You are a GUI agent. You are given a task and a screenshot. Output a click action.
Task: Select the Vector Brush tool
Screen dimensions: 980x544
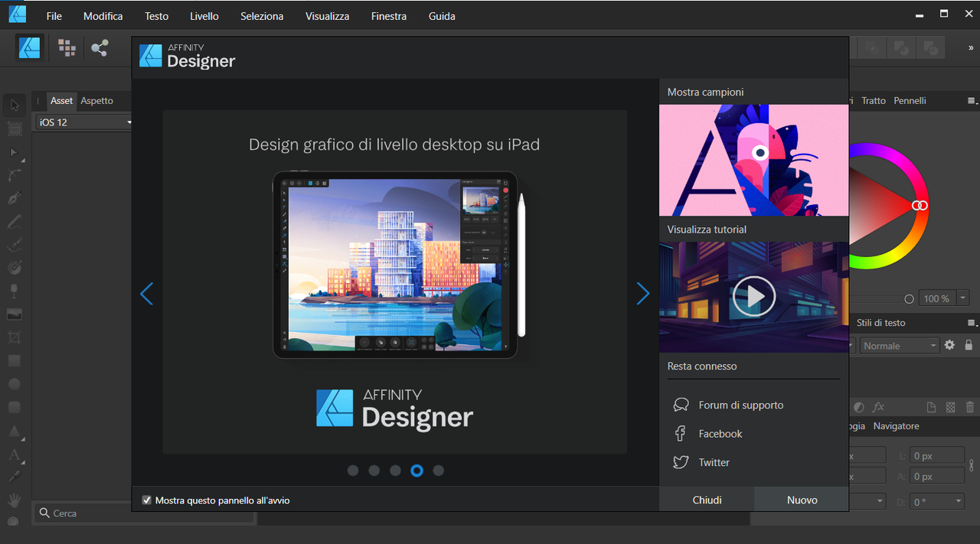pyautogui.click(x=15, y=245)
